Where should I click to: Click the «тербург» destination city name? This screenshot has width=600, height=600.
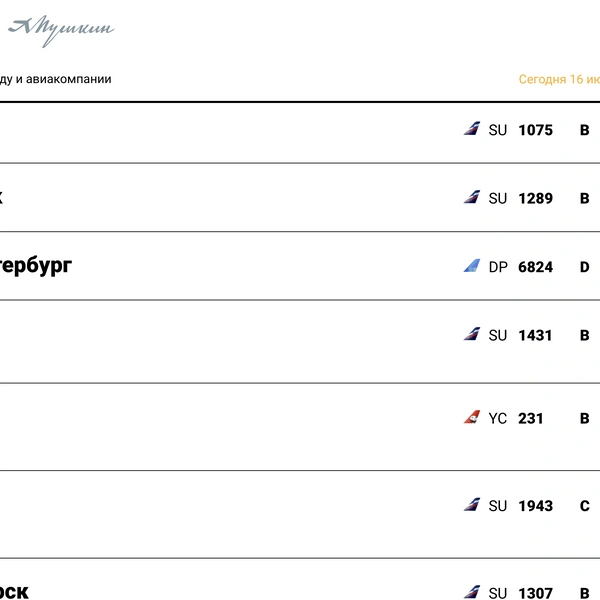[x=36, y=266]
